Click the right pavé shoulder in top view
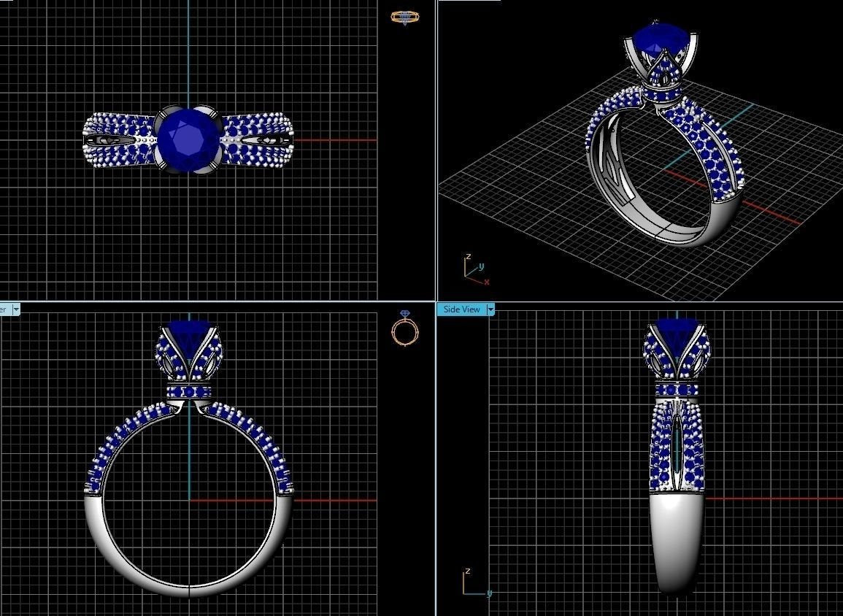 257,139
